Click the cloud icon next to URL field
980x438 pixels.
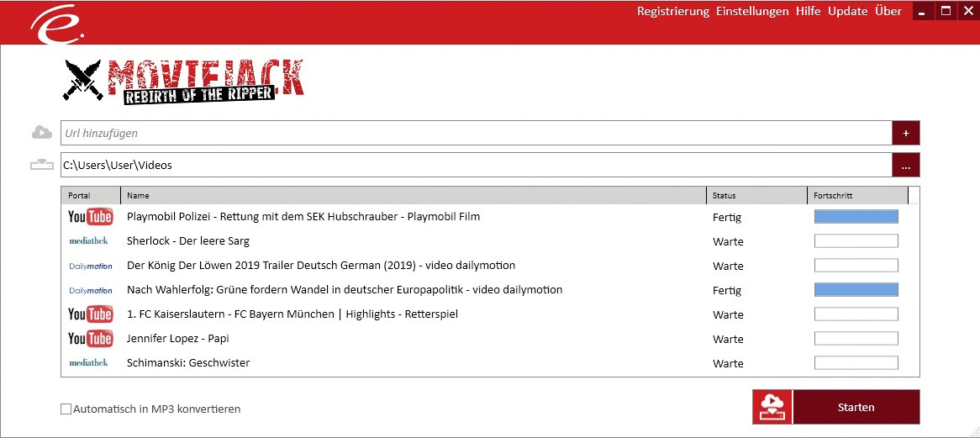(42, 133)
